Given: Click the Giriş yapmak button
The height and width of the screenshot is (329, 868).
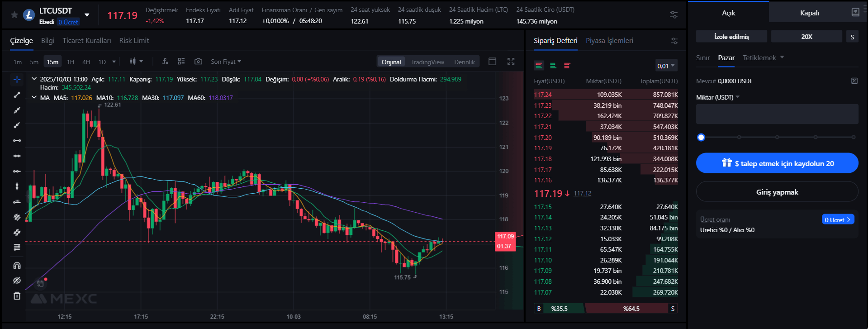Looking at the screenshot, I should pos(777,192).
